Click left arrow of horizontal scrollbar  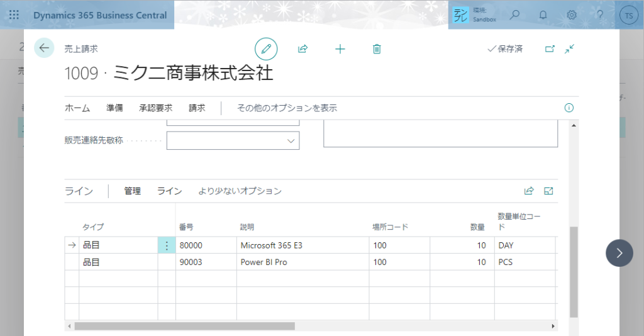pos(69,326)
